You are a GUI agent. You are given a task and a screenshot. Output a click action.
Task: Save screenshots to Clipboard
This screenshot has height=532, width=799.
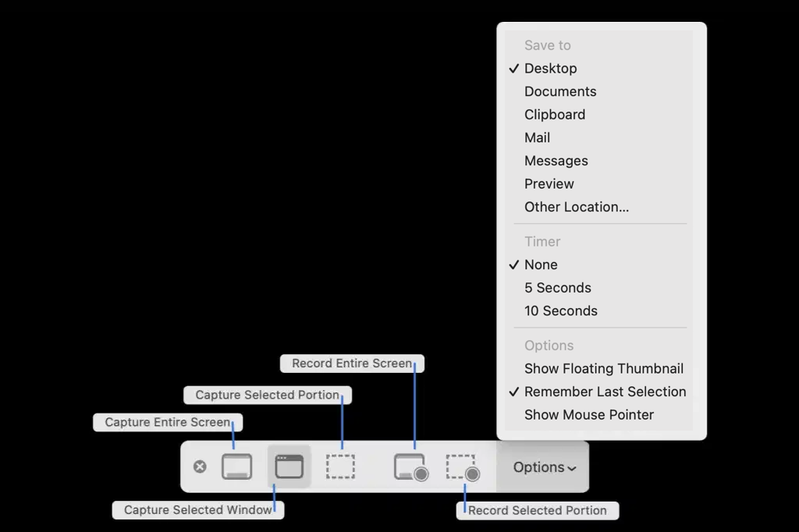tap(555, 114)
